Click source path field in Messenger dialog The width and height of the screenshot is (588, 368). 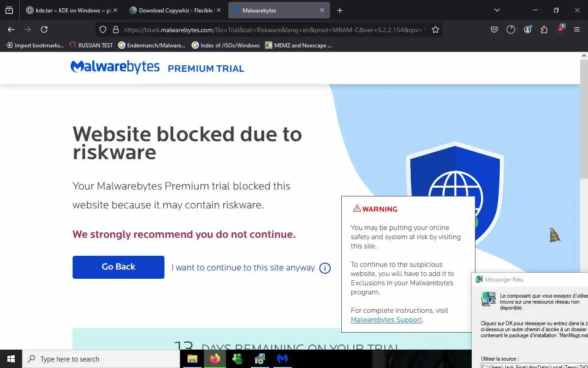point(534,366)
